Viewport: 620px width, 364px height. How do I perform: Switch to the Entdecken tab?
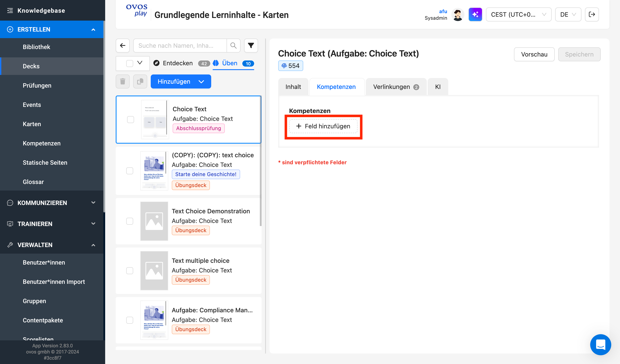[x=182, y=64]
